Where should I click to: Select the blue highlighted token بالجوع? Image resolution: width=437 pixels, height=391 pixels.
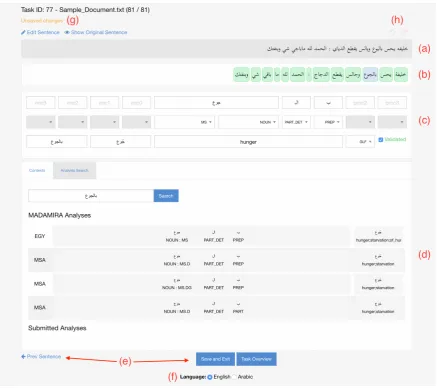(x=370, y=75)
